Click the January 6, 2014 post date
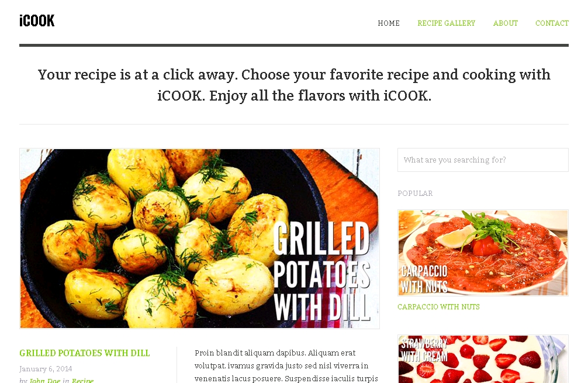This screenshot has width=588, height=383. click(x=46, y=369)
